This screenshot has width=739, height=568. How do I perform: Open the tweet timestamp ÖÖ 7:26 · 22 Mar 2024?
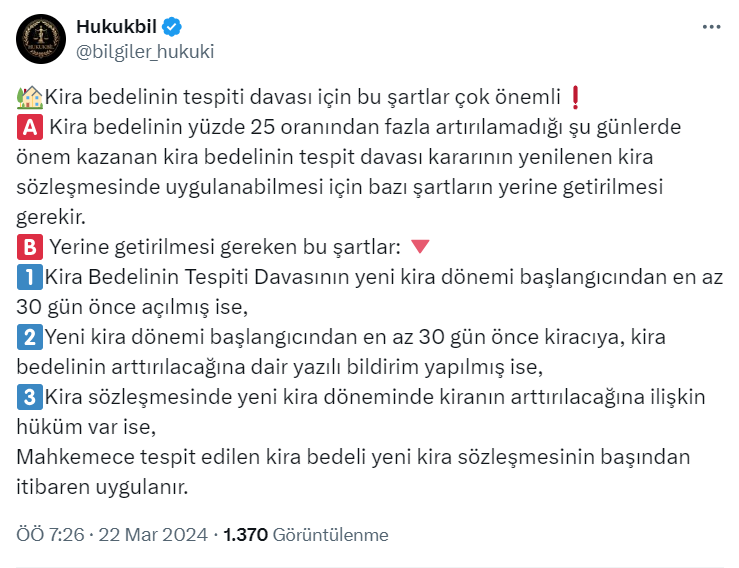pyautogui.click(x=113, y=535)
